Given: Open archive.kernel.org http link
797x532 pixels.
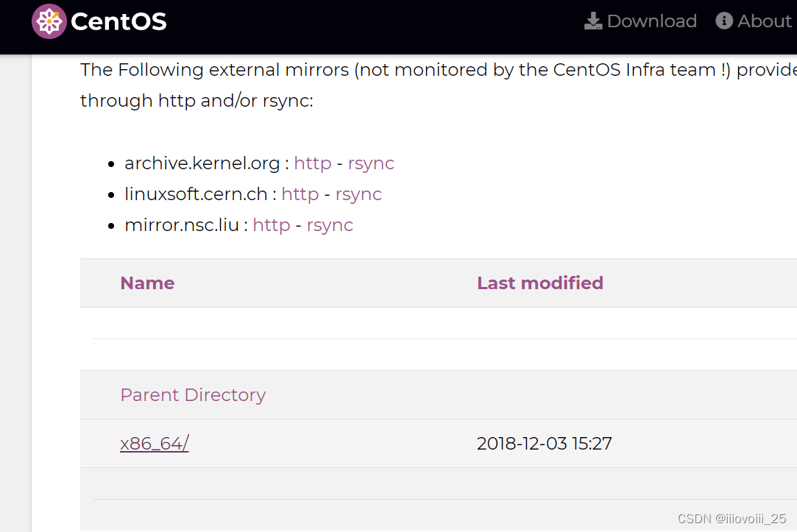Looking at the screenshot, I should click(313, 163).
